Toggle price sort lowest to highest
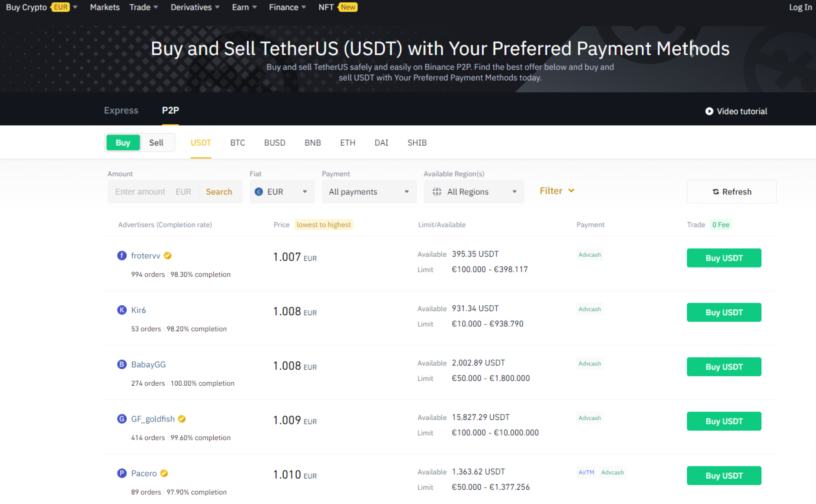 click(x=324, y=225)
